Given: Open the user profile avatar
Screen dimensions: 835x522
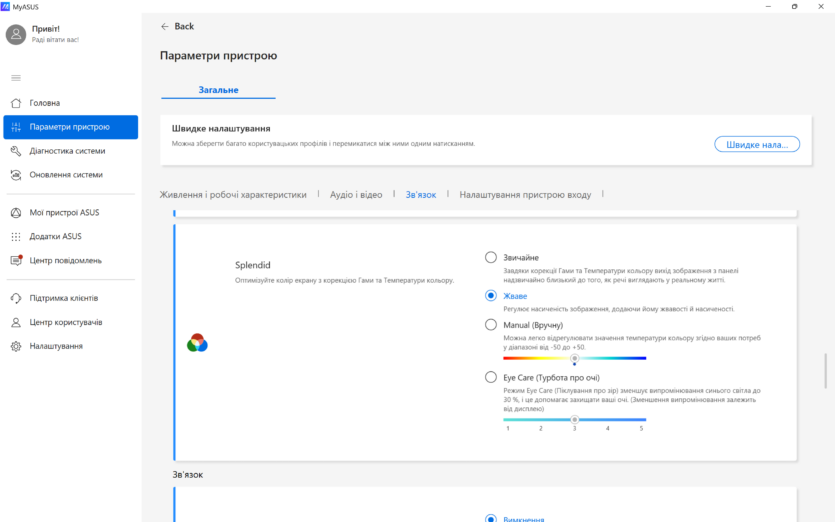Looking at the screenshot, I should 16,35.
